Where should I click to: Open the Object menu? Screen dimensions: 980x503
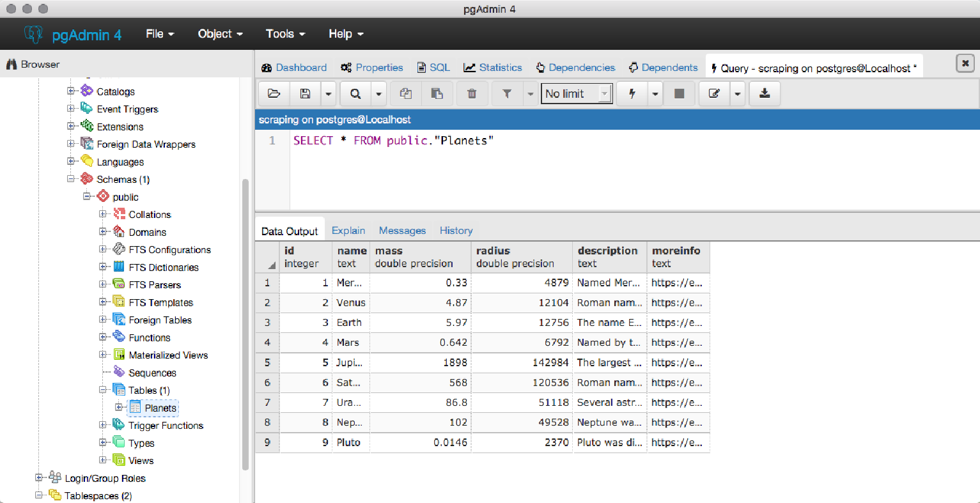[220, 34]
